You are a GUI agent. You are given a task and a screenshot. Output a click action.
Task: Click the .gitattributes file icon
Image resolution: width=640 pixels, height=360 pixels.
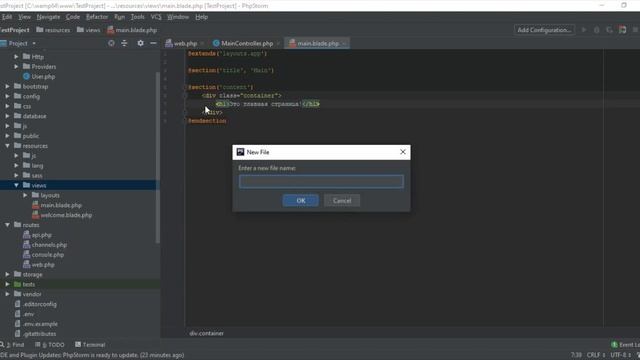(x=18, y=334)
